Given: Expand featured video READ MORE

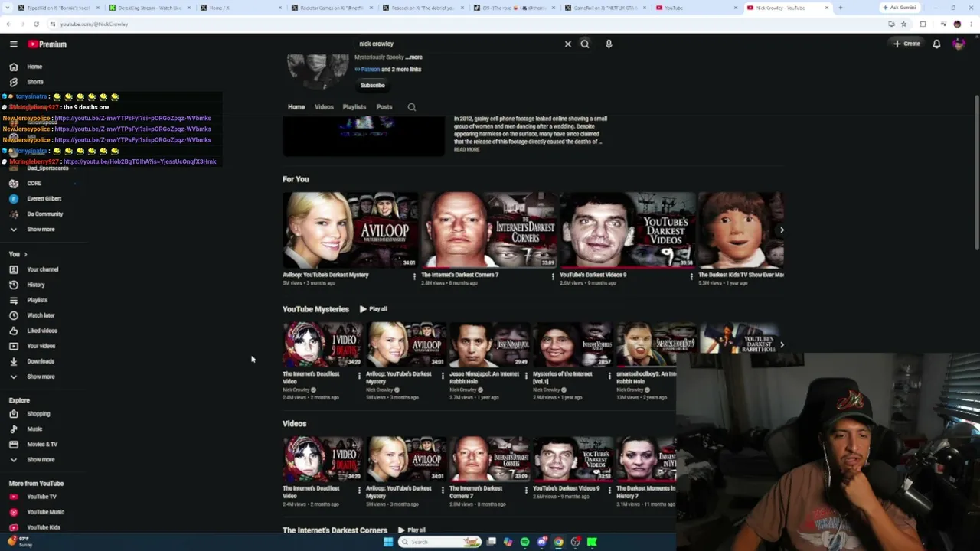Looking at the screenshot, I should pos(466,150).
